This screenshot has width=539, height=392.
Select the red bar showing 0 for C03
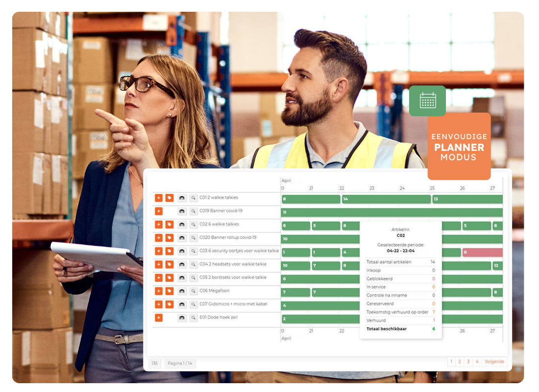[x=482, y=252]
